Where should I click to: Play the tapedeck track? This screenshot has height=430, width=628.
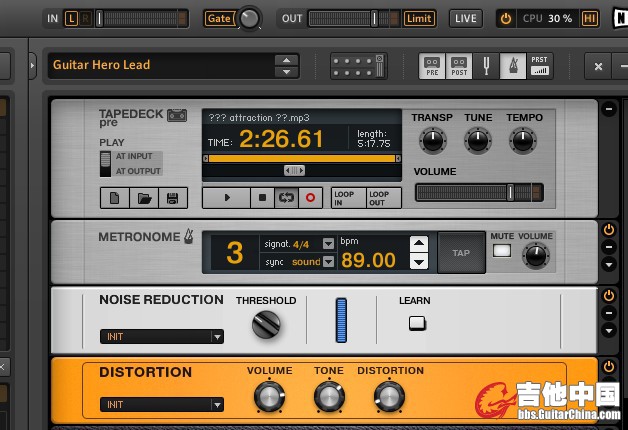point(227,198)
